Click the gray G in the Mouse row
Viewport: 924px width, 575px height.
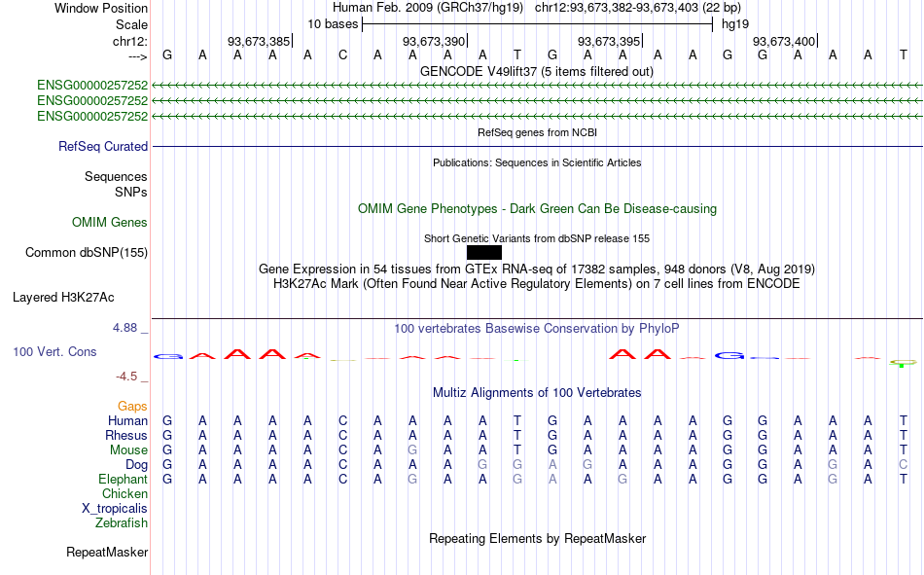coord(412,449)
